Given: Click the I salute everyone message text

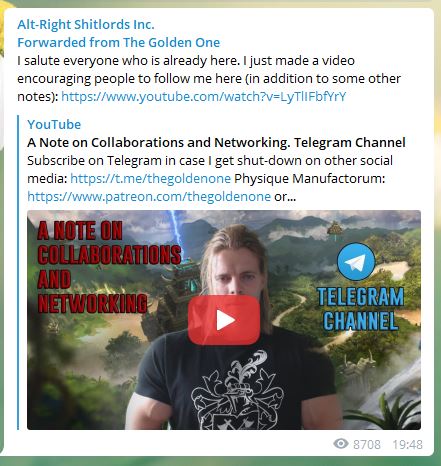Looking at the screenshot, I should 209,79.
